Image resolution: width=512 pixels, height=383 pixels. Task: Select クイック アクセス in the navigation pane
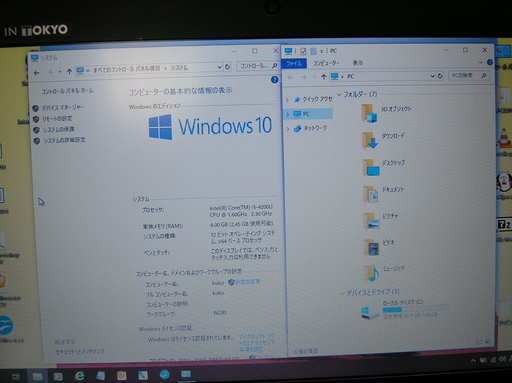(x=313, y=99)
